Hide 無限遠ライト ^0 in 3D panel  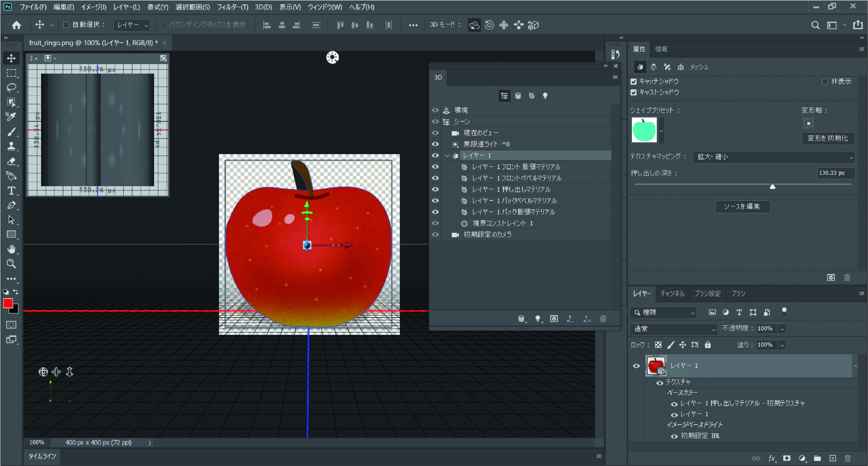[435, 144]
